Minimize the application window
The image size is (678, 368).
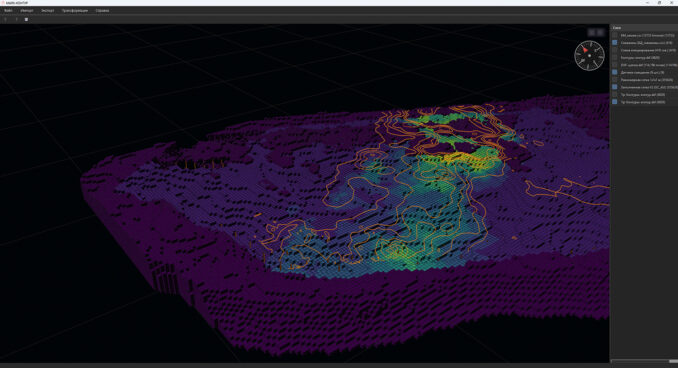click(647, 3)
